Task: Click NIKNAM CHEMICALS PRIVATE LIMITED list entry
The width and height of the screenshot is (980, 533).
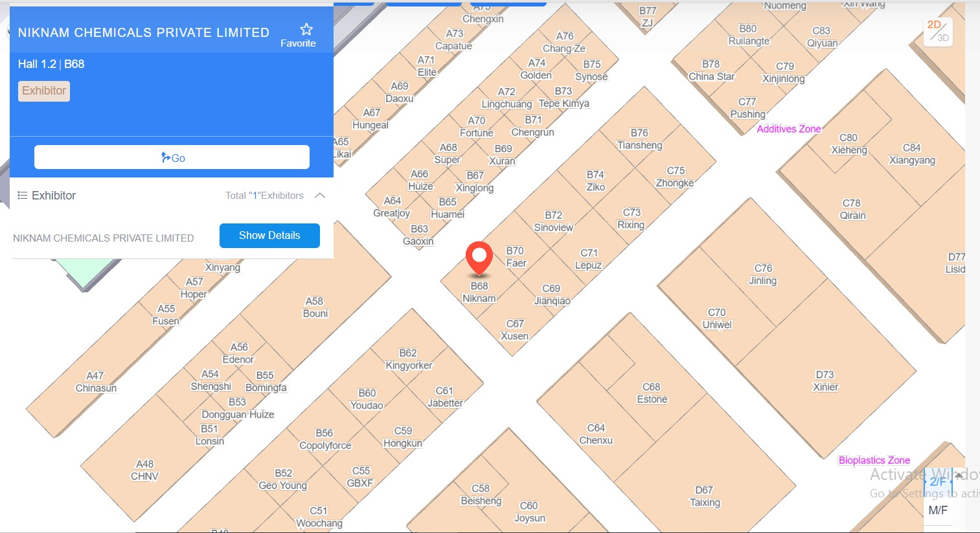Action: point(104,238)
